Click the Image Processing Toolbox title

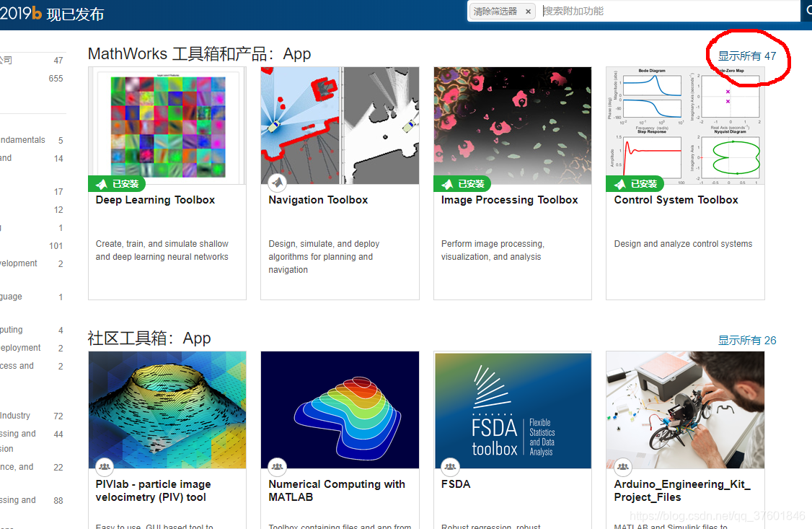[x=509, y=200]
